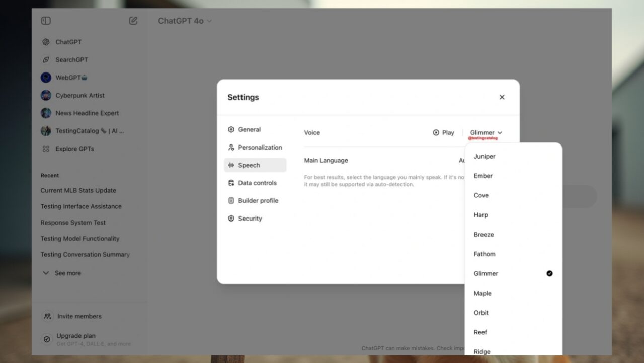Expand See more recent chats
This screenshot has height=363, width=644.
[61, 273]
